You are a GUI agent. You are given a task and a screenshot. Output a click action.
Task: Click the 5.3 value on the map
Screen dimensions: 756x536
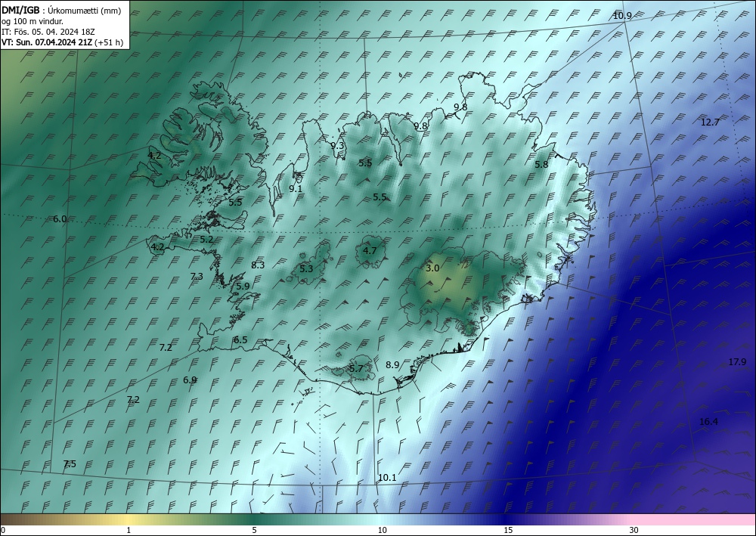[307, 269]
